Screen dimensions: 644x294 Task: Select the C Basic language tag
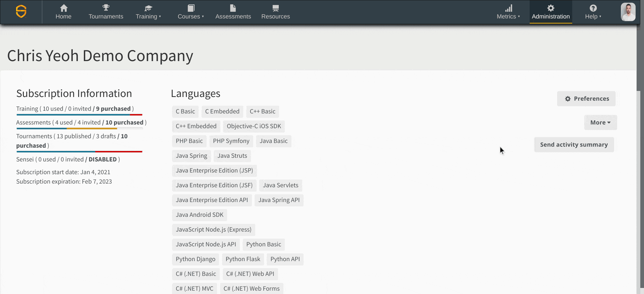pos(185,111)
